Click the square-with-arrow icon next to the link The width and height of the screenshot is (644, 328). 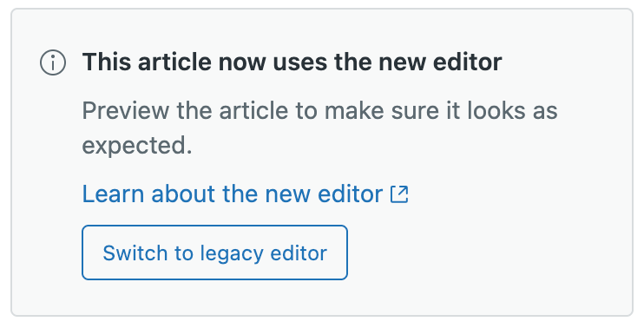tap(399, 194)
